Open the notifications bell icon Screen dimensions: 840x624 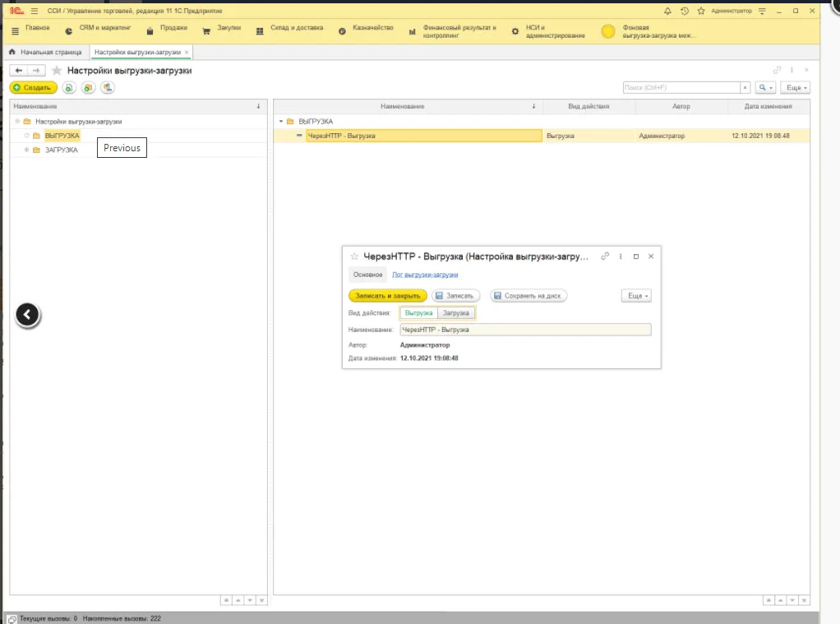coord(667,11)
